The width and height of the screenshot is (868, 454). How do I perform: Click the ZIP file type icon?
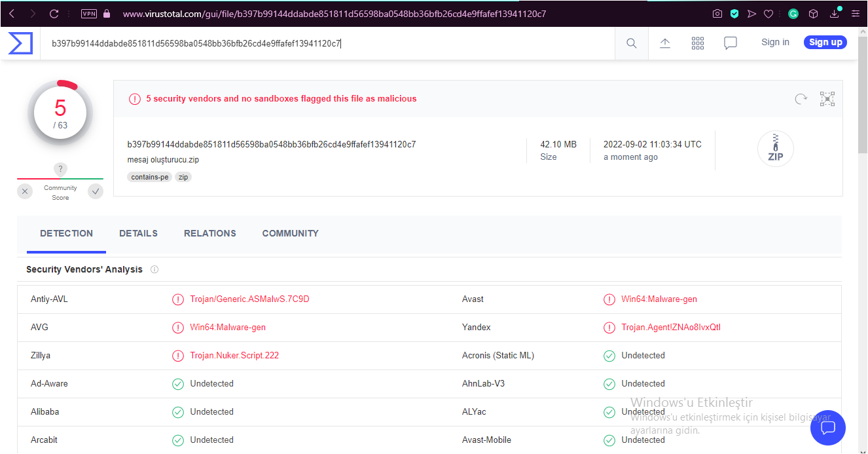point(776,149)
